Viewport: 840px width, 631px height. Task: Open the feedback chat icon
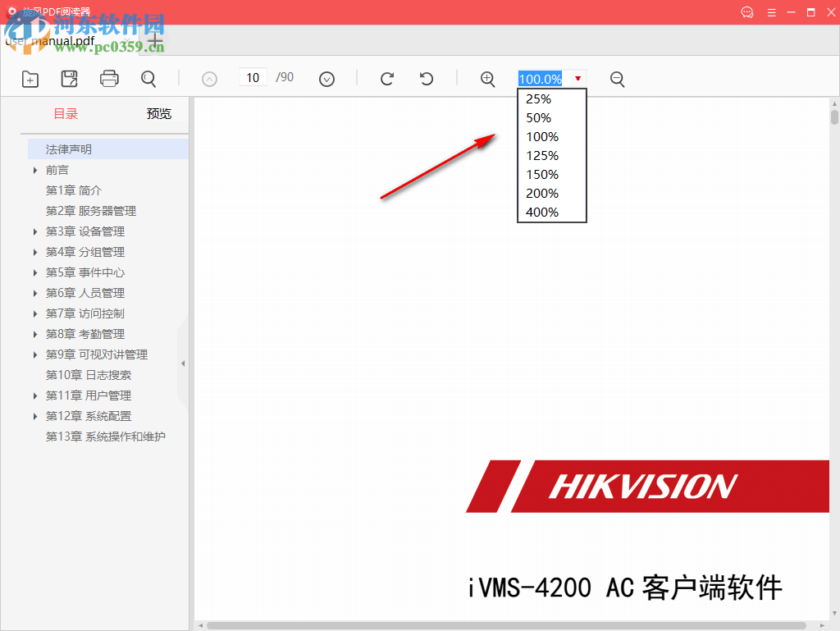point(746,12)
